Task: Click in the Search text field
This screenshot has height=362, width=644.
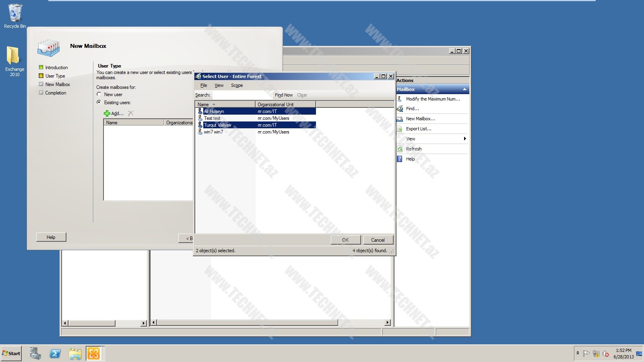Action: tap(242, 95)
